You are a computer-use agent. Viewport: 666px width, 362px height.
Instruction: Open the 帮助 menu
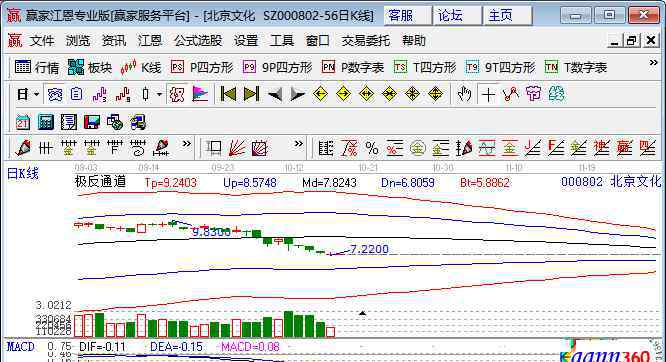pyautogui.click(x=414, y=41)
